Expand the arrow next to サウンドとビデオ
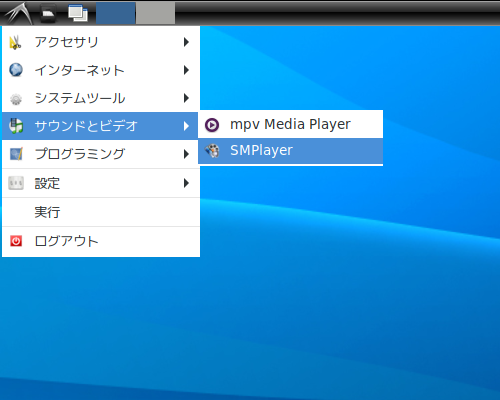 click(x=186, y=126)
